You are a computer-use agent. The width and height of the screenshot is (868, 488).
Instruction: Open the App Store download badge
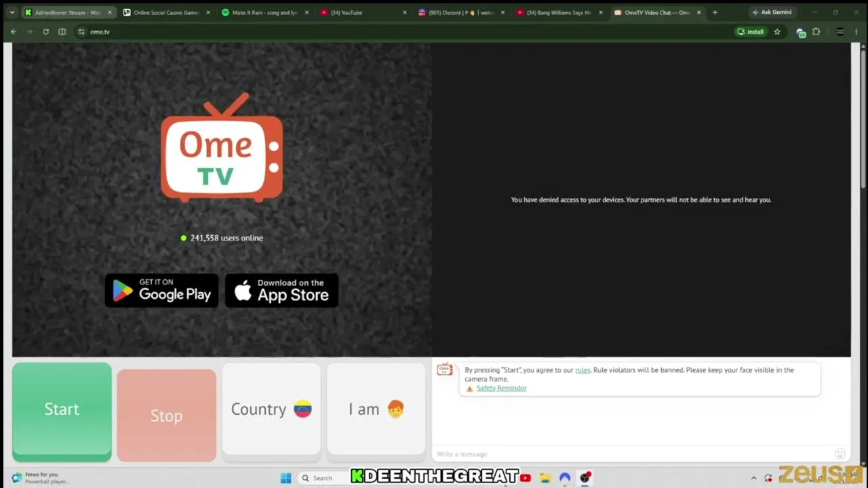tap(281, 290)
